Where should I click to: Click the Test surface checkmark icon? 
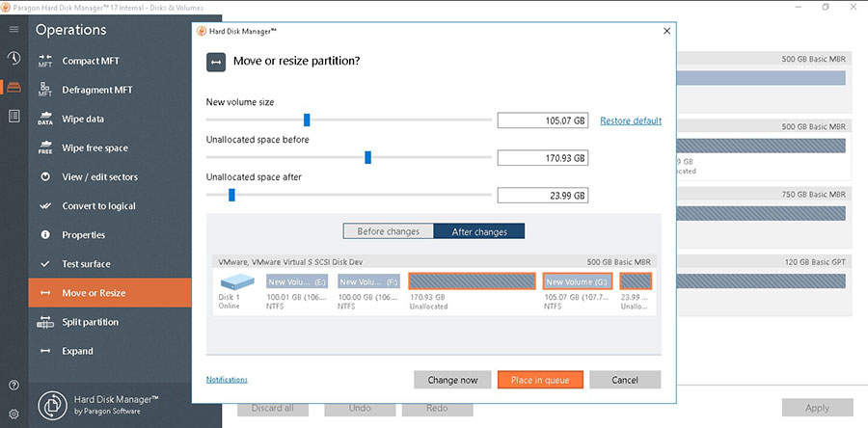45,264
